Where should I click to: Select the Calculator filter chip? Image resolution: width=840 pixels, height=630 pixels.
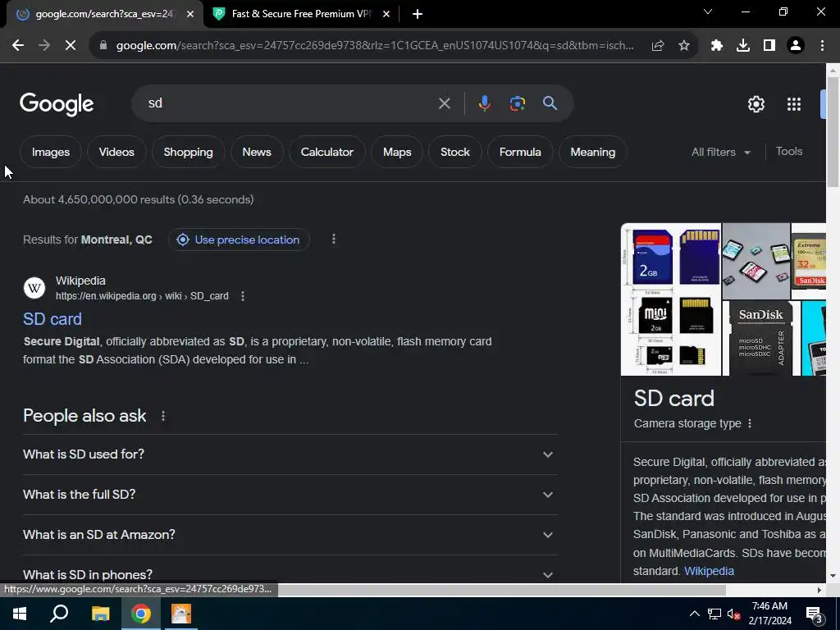tap(326, 152)
